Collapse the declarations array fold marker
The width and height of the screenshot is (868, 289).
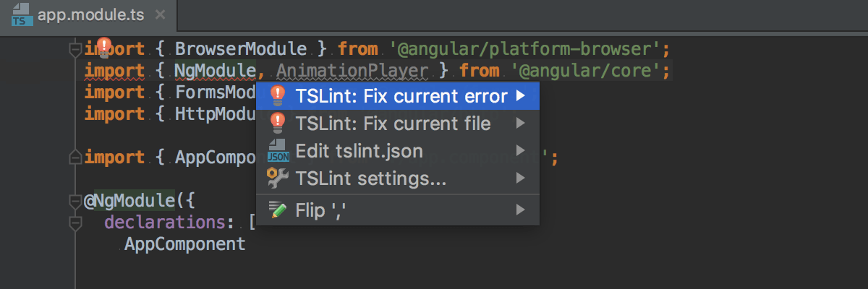pyautogui.click(x=75, y=223)
